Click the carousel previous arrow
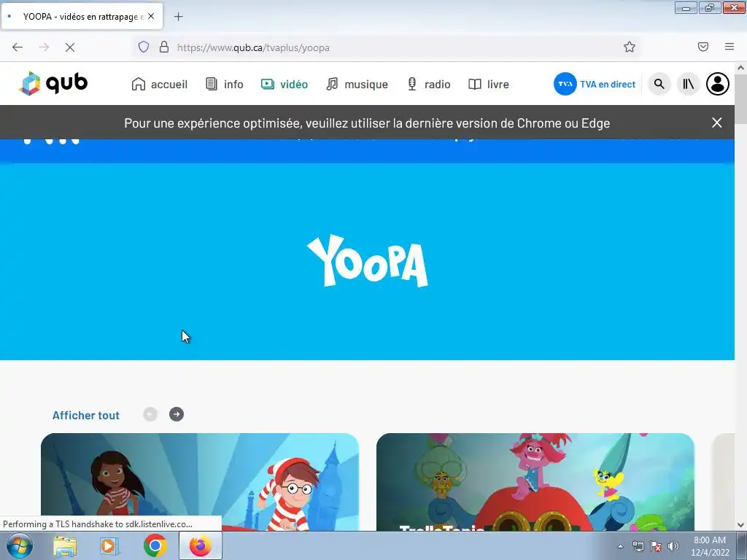Screen dimensions: 747x560 [x=150, y=414]
